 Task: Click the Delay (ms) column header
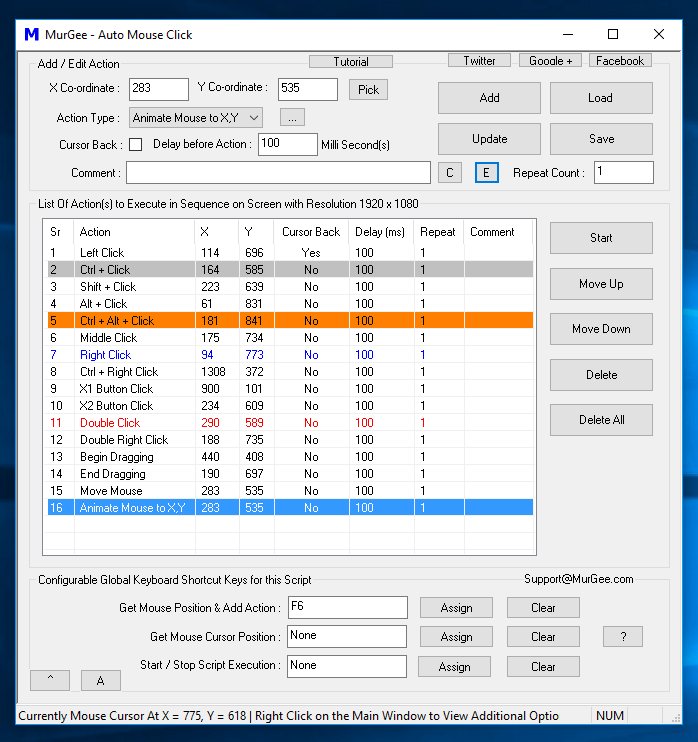coord(381,232)
